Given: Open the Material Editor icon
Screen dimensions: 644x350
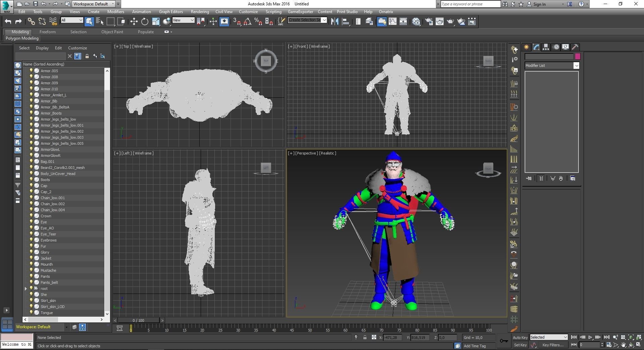Looking at the screenshot, I should click(x=416, y=21).
